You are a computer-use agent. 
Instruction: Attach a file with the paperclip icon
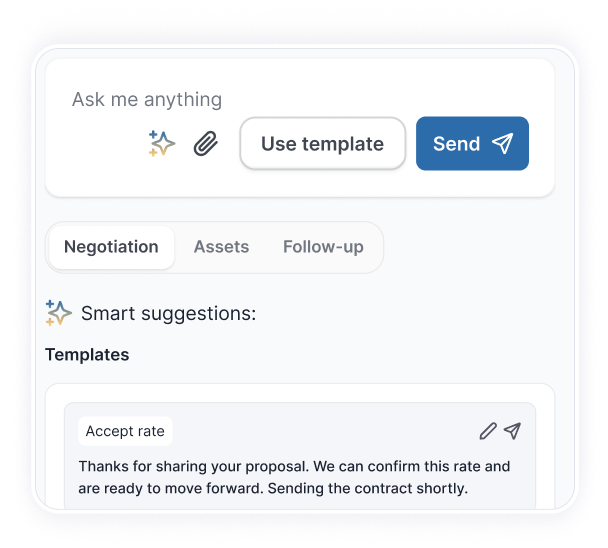point(205,144)
